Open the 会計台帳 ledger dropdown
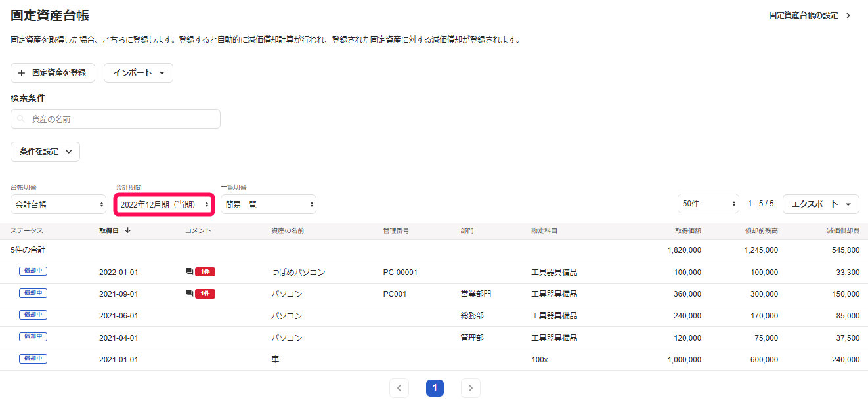The height and width of the screenshot is (415, 868). click(x=58, y=204)
